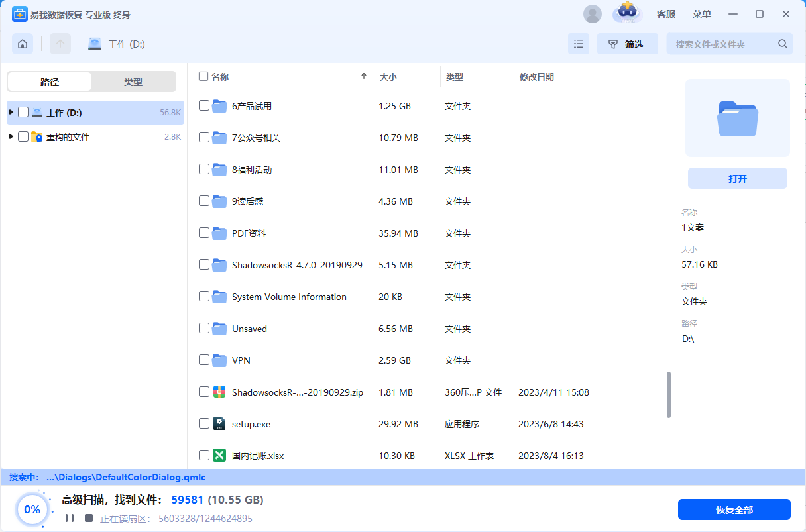
Task: Click the user avatar icon
Action: (x=592, y=13)
